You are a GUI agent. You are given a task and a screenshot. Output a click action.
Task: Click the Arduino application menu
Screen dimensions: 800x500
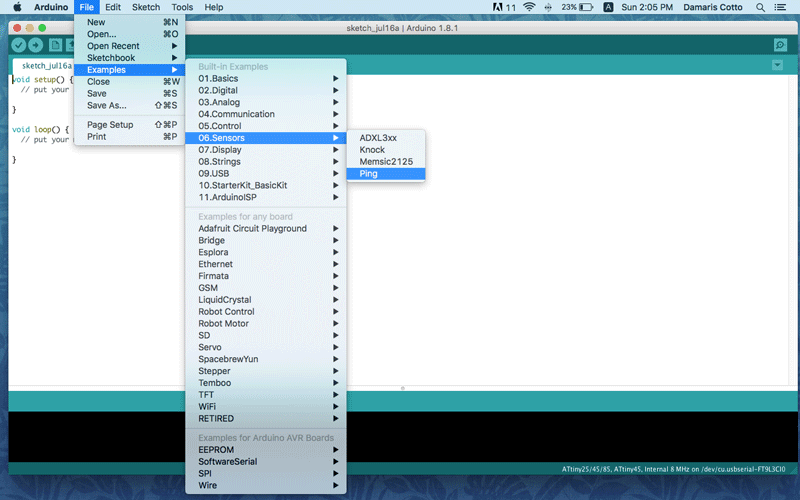(x=51, y=7)
